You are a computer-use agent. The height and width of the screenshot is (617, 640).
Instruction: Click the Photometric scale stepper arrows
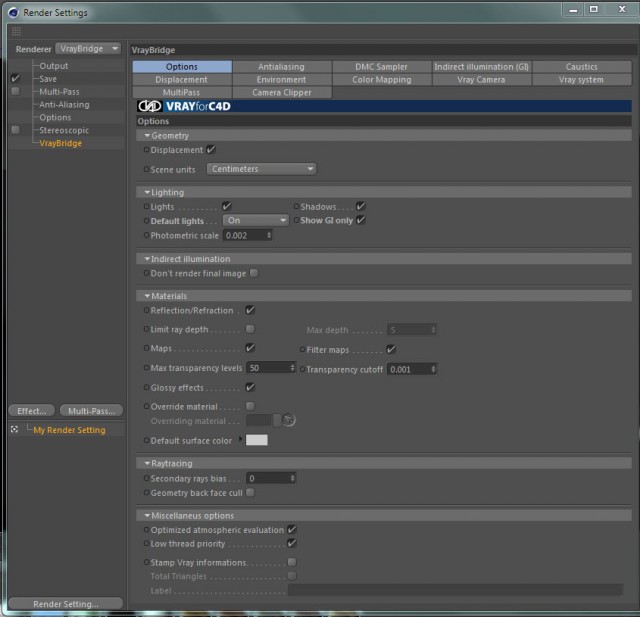tap(269, 235)
